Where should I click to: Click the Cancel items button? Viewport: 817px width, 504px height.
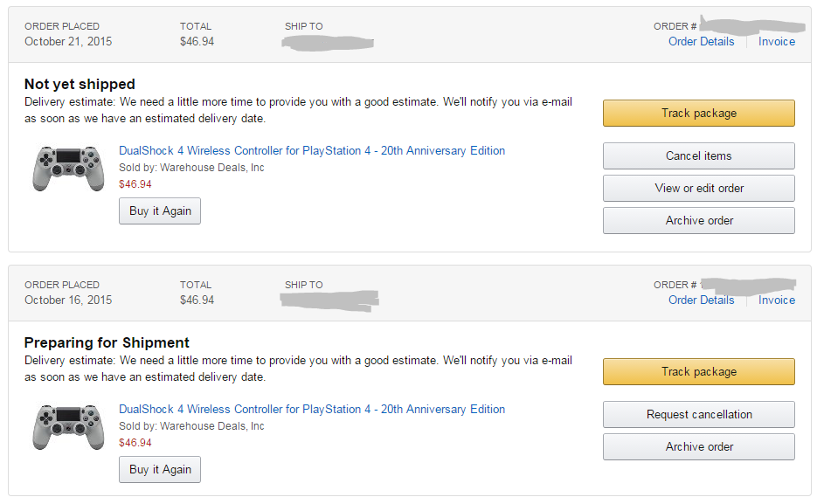point(699,155)
